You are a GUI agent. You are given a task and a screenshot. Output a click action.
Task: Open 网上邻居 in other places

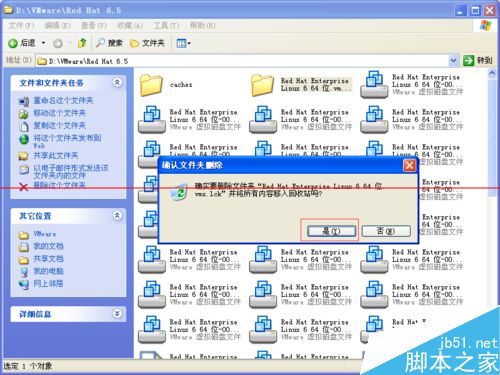(48, 284)
